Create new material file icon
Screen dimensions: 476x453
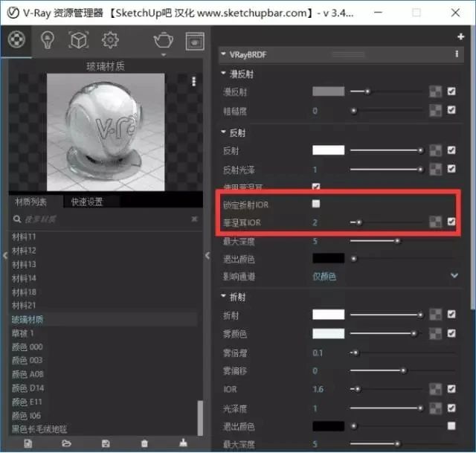(28, 443)
